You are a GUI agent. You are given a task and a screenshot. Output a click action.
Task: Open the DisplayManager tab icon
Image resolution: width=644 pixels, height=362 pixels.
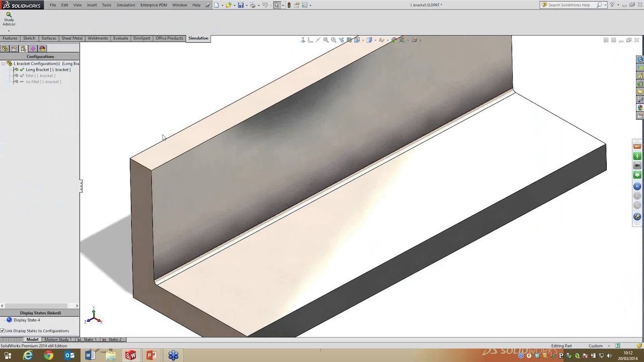pos(42,49)
